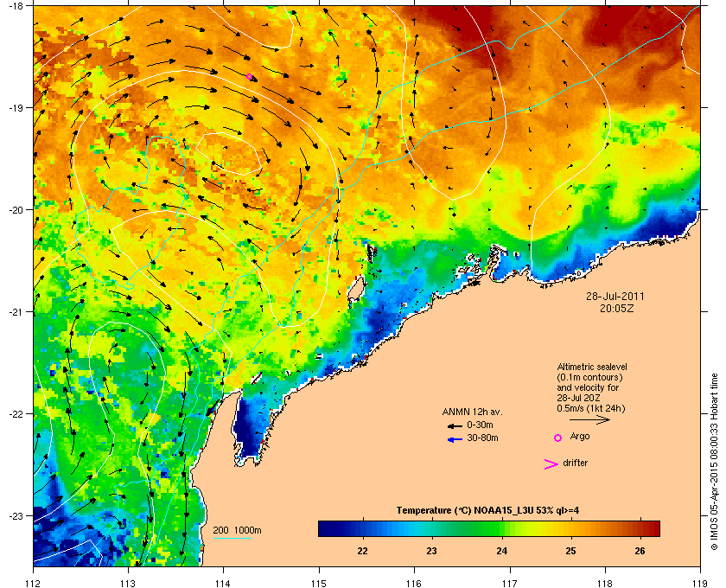The height and width of the screenshot is (588, 726).
Task: Click the green 24 degree region of colorbar
Action: pos(501,528)
